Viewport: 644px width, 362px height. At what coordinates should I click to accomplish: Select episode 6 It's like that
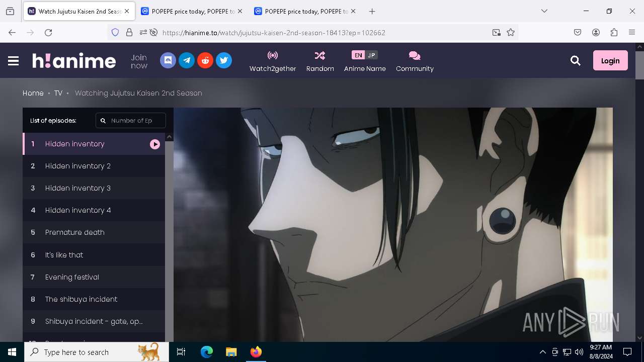click(x=94, y=255)
